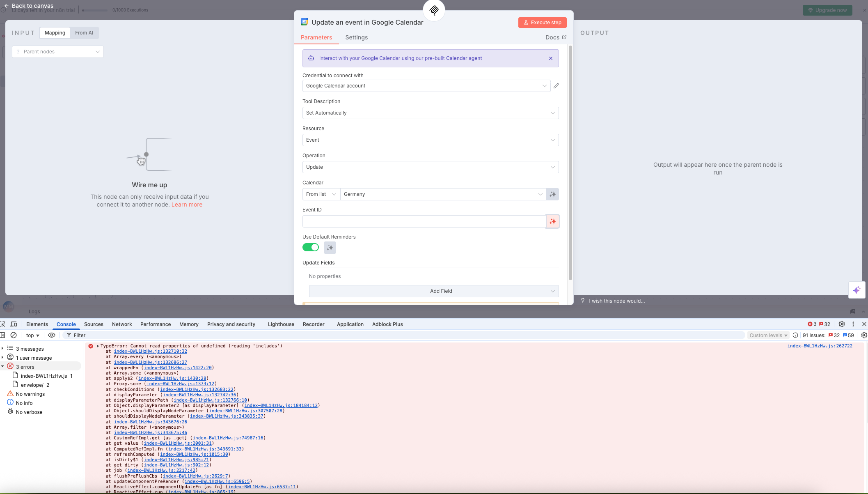Open the Calendar agent link

(464, 58)
